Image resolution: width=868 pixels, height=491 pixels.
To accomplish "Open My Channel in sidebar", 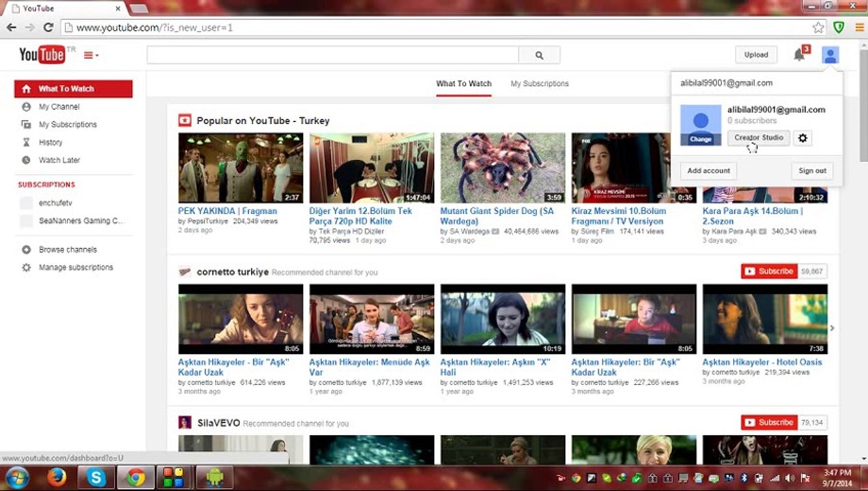I will (59, 106).
